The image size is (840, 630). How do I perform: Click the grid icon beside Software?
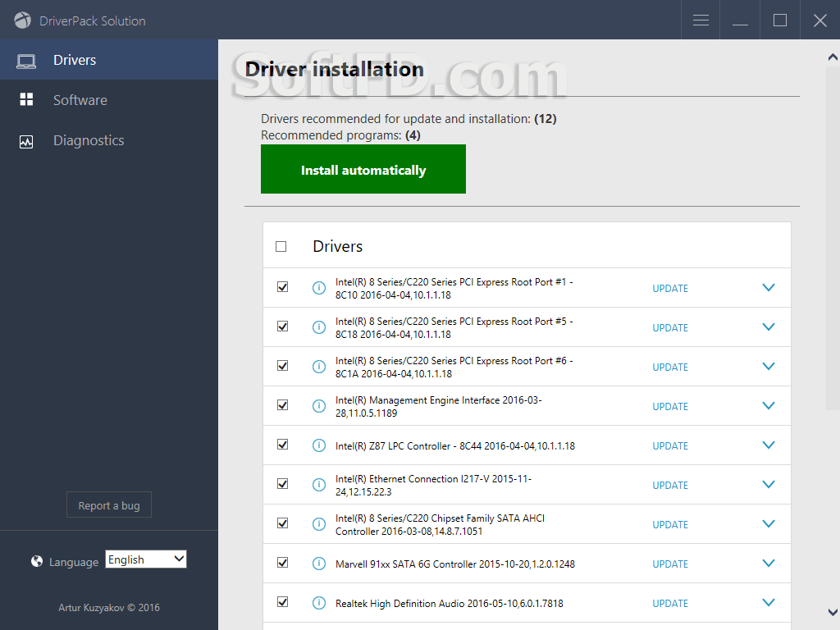(26, 99)
